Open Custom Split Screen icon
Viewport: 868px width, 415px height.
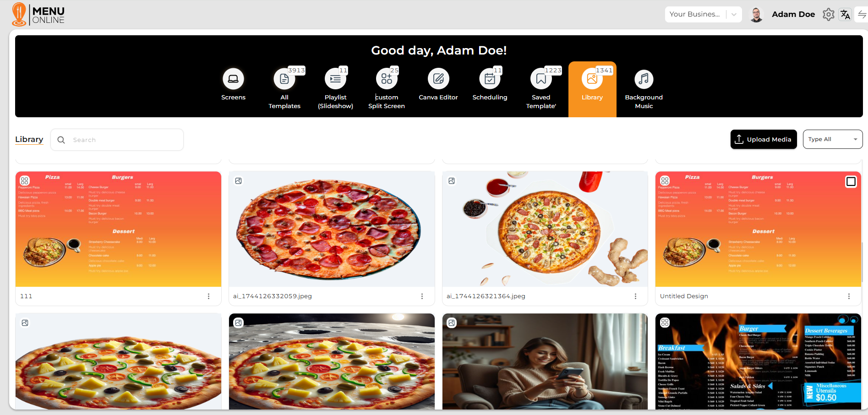pyautogui.click(x=387, y=79)
